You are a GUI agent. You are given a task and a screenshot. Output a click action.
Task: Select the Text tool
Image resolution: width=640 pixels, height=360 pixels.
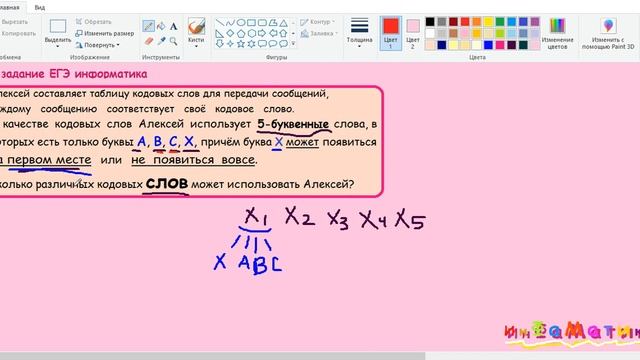[x=173, y=27]
